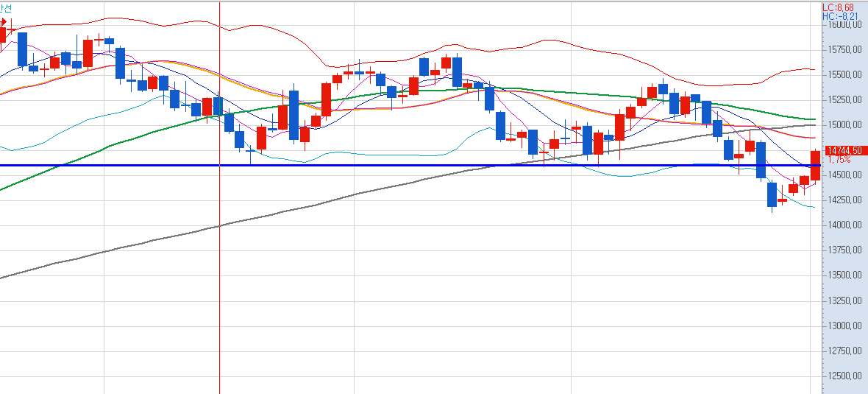Click the 13250,00 price axis label
Image resolution: width=868 pixels, height=394 pixels.
point(844,300)
